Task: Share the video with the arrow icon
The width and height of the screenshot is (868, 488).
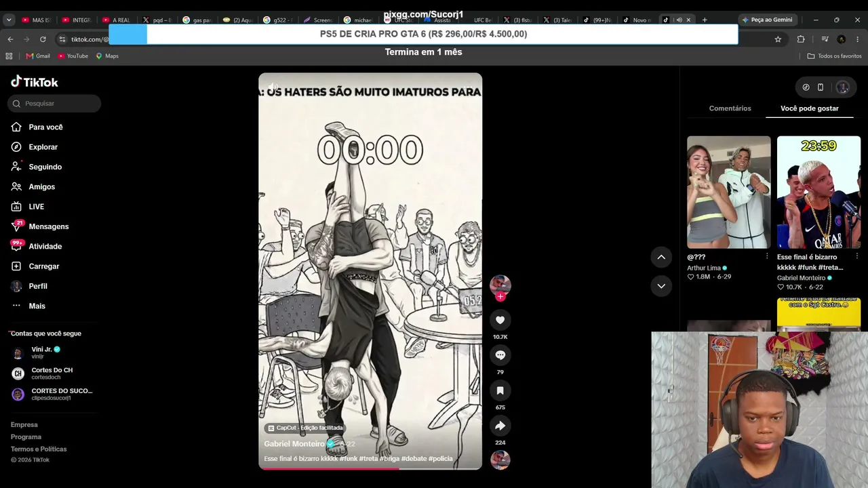Action: pos(500,426)
